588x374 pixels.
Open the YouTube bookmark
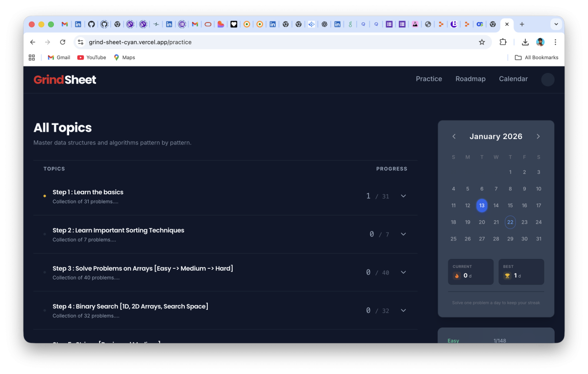[x=92, y=57]
